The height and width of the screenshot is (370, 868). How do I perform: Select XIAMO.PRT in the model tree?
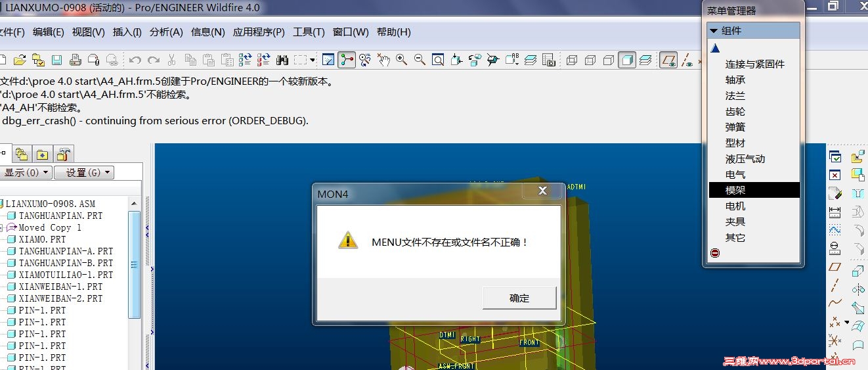click(42, 239)
